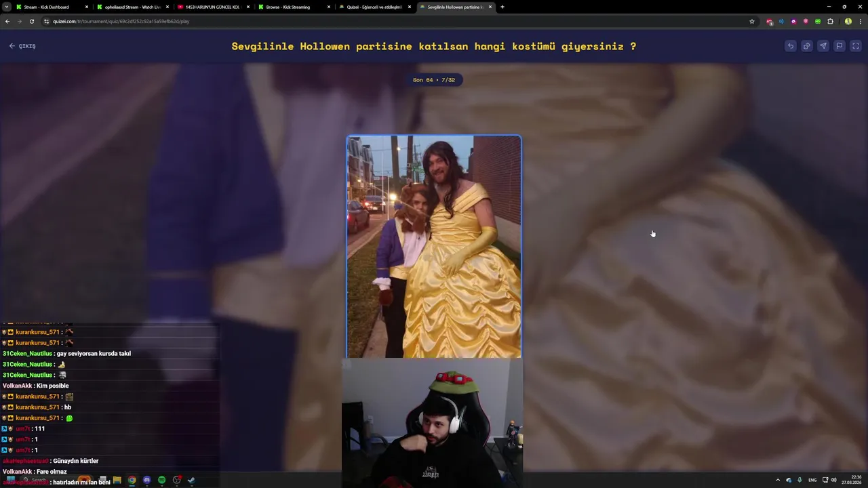Switch to 1453HARUN'UN GÜNCEL tab
This screenshot has width=868, height=488.
click(212, 7)
